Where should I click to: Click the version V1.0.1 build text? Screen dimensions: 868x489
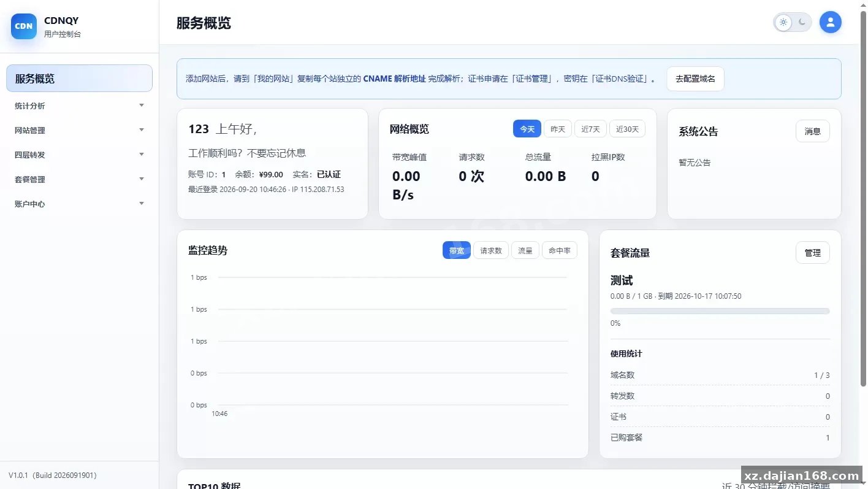tap(53, 475)
